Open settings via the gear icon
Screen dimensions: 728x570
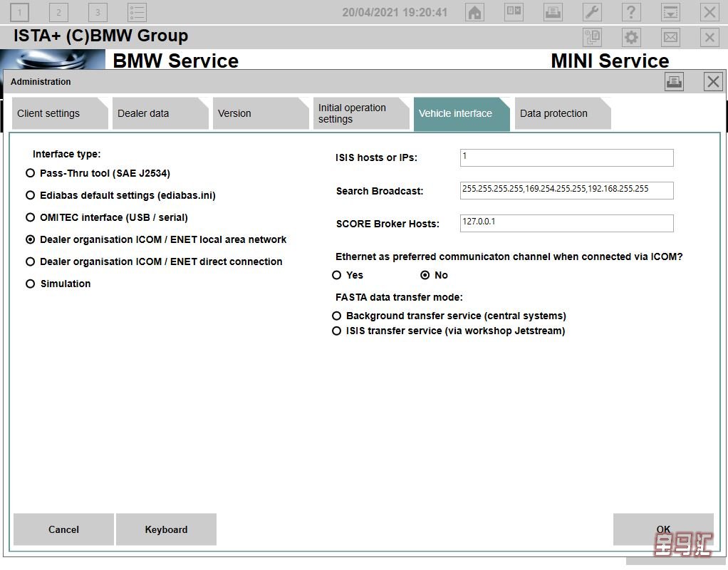click(631, 37)
